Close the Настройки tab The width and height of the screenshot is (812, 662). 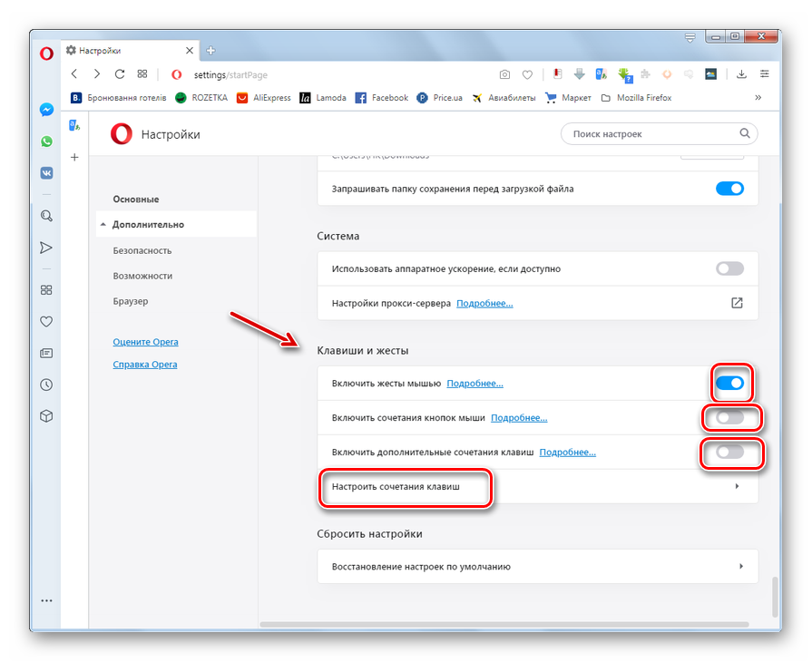[190, 50]
